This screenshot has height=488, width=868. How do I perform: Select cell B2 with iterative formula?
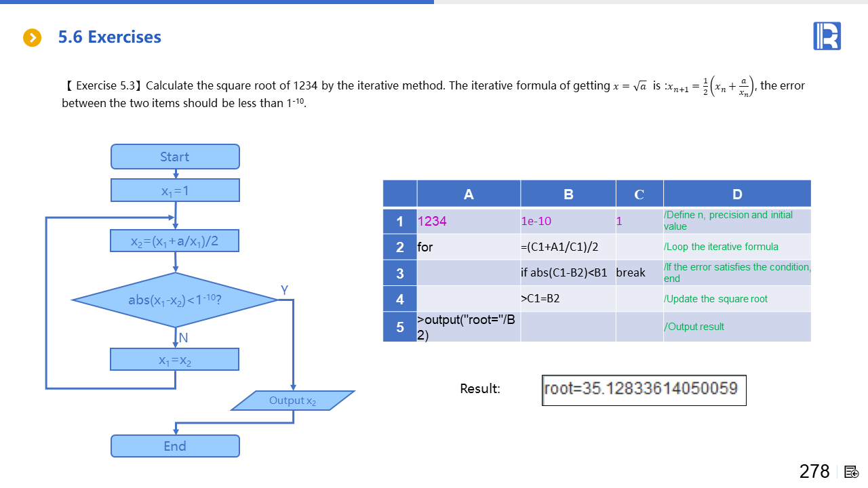568,247
